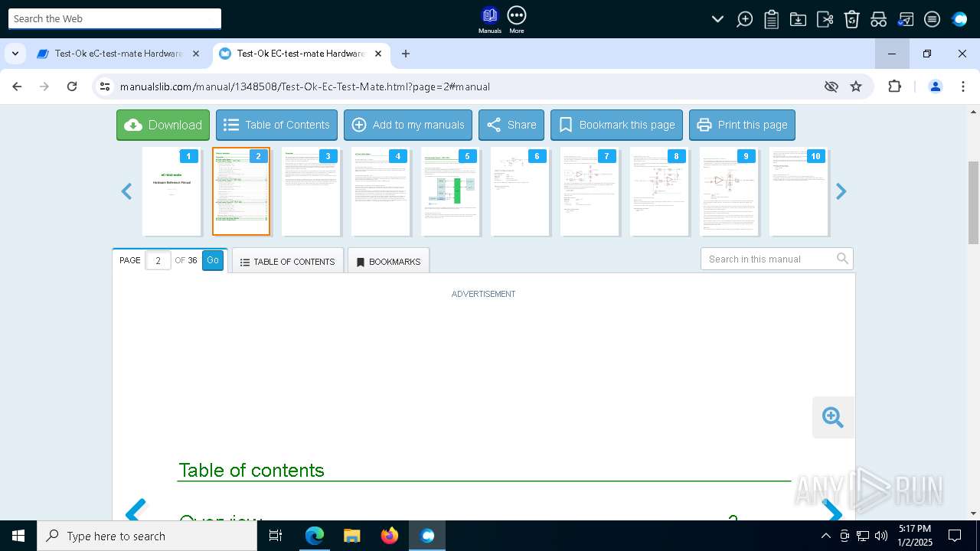Go to previous thumbnails with left arrow
This screenshot has width=980, height=551.
(126, 191)
